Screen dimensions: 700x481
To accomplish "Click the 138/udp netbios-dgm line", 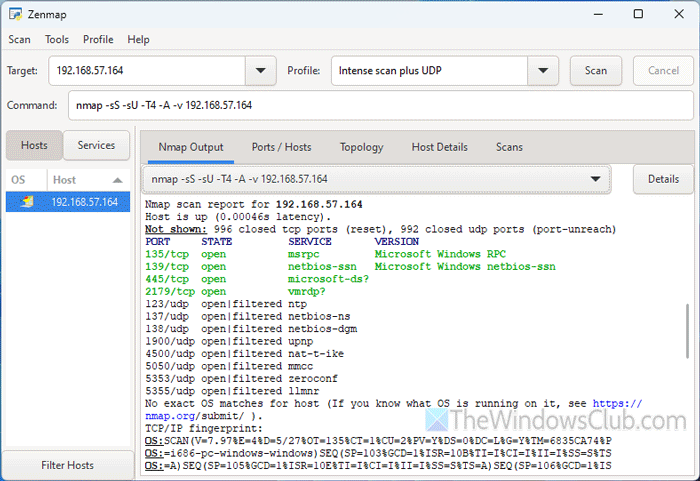I will pos(251,329).
